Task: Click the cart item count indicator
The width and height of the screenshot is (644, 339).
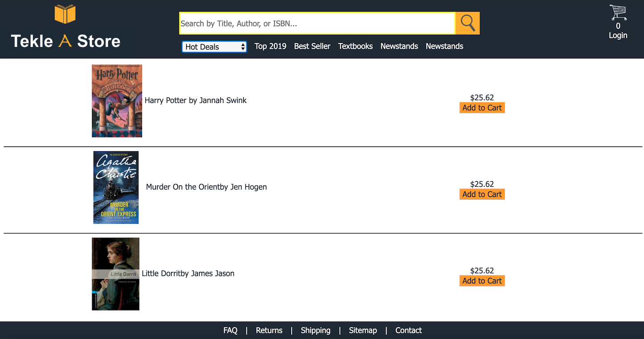Action: tap(618, 26)
